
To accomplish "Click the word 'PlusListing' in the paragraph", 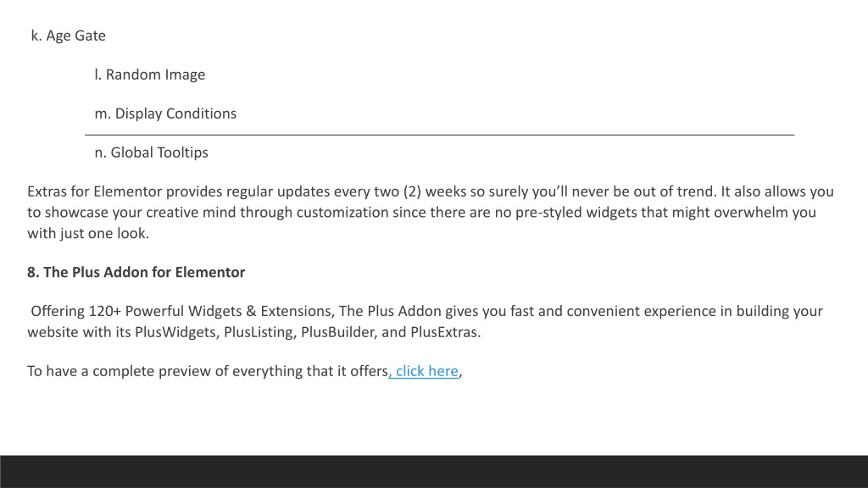I will (x=257, y=332).
